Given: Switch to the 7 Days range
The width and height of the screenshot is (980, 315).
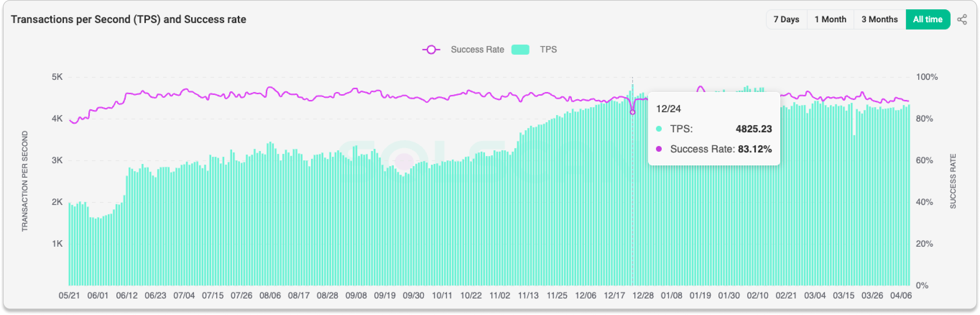Looking at the screenshot, I should [x=786, y=19].
